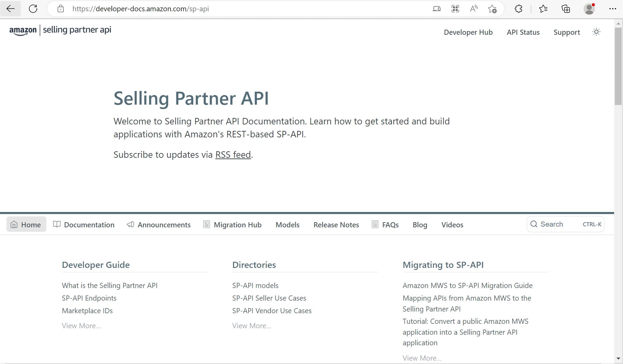The image size is (623, 364).
Task: Click the site permissions lock icon
Action: coord(61,9)
